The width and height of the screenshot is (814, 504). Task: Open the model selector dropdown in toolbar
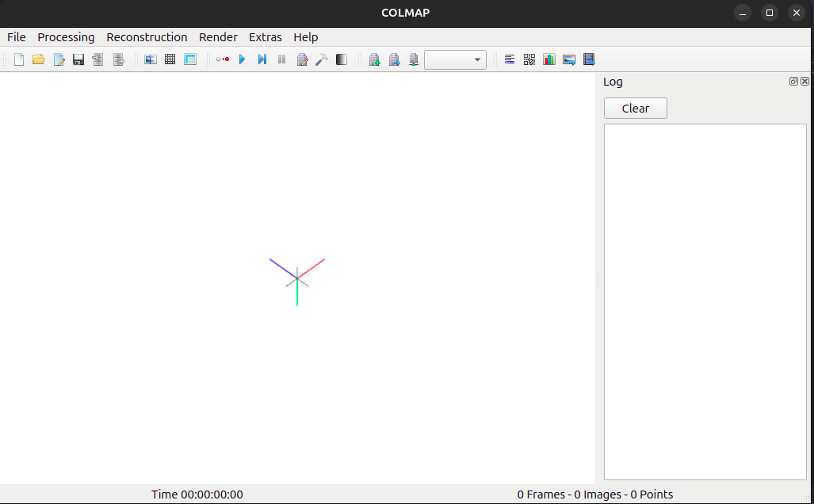455,59
